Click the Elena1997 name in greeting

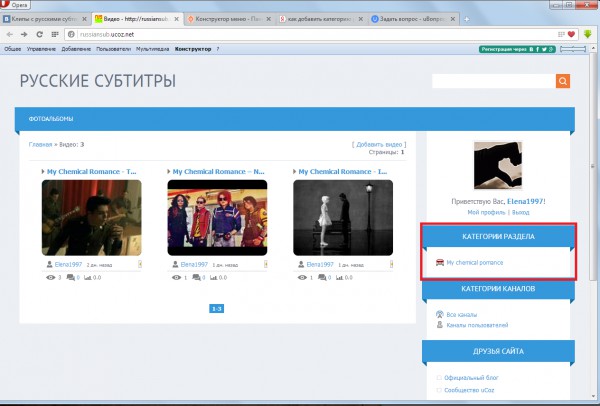pyautogui.click(x=526, y=201)
